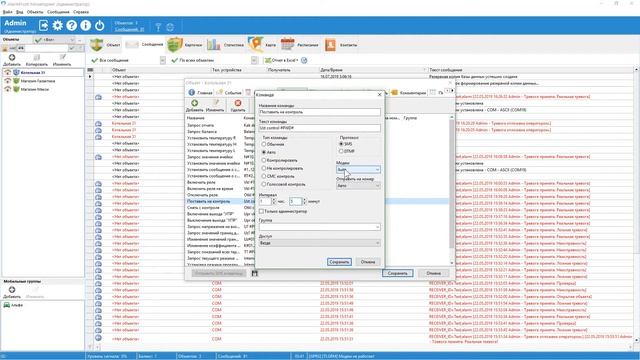Click the minutes interval field
Viewport: 640px width, 360px height.
[x=295, y=201]
